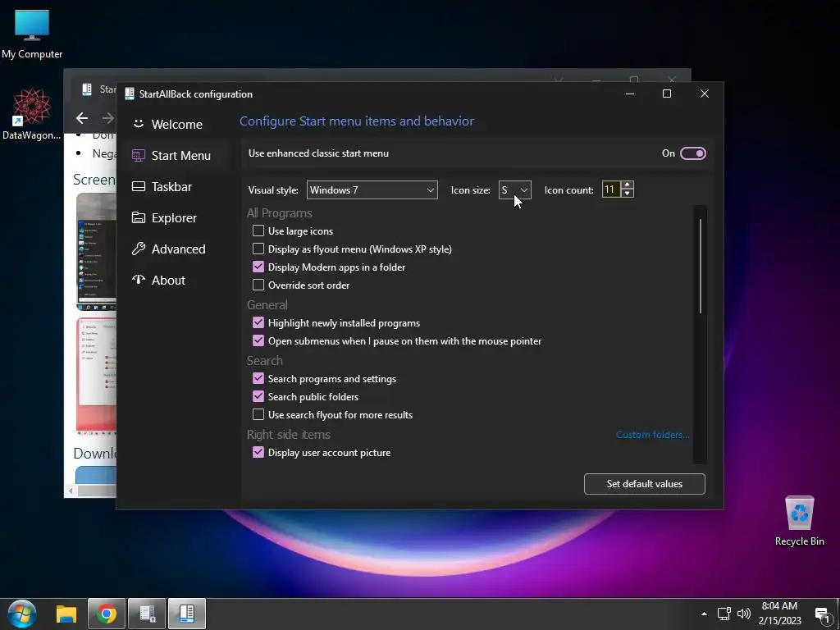Viewport: 840px width, 630px height.
Task: Click the active StartAllBack taskbar button
Action: pyautogui.click(x=187, y=614)
